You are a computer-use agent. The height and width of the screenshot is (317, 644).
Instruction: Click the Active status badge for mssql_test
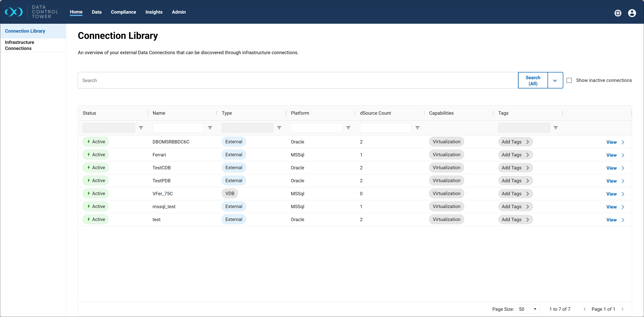point(96,206)
